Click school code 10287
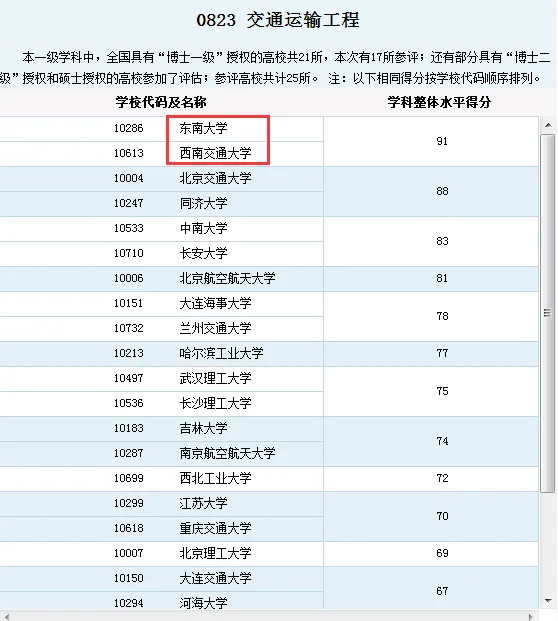The width and height of the screenshot is (558, 621). tap(129, 453)
